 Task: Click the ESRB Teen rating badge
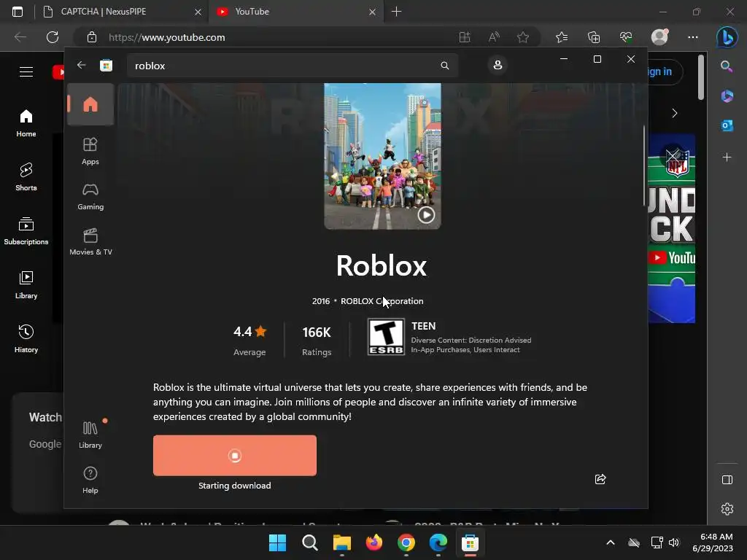(x=386, y=337)
